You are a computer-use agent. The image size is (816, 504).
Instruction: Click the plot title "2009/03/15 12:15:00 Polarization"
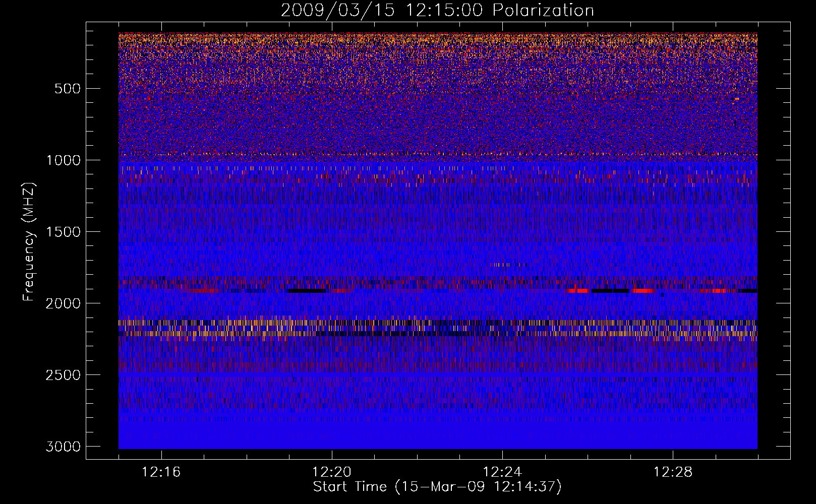pos(437,10)
